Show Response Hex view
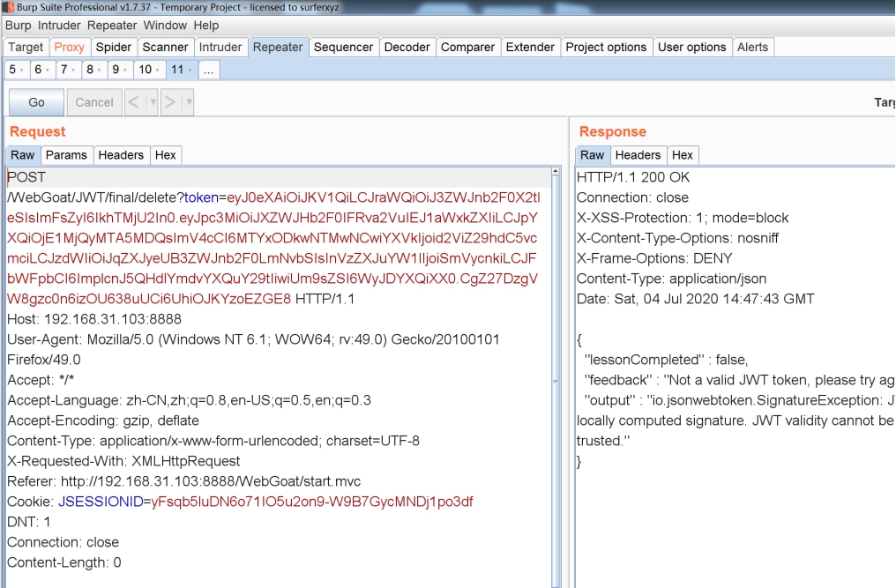The image size is (896, 588). [683, 155]
